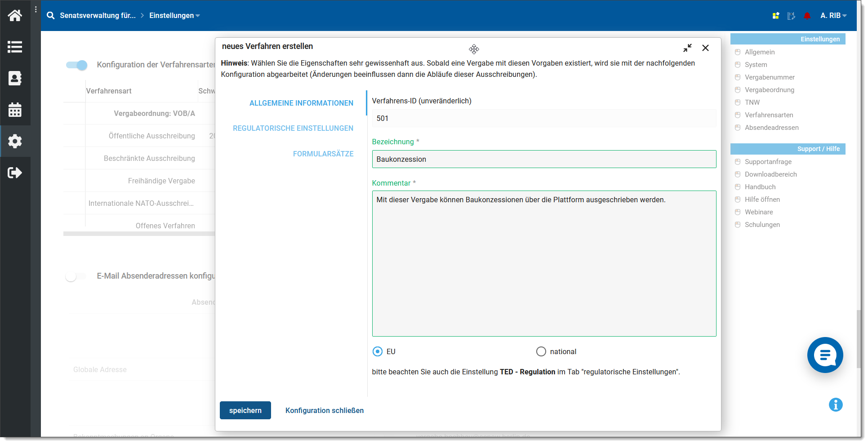Click the document edit icon in header

click(791, 16)
